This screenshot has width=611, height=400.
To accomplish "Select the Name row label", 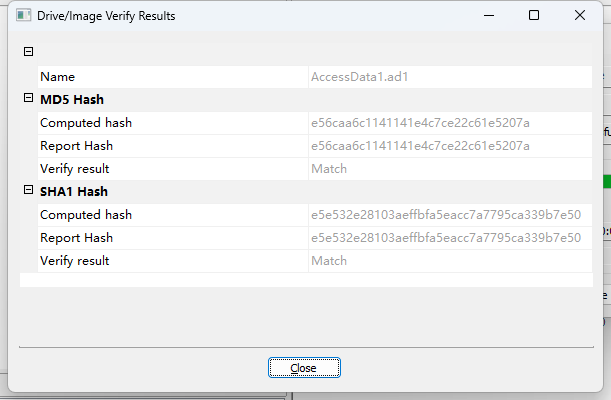I will pyautogui.click(x=57, y=77).
